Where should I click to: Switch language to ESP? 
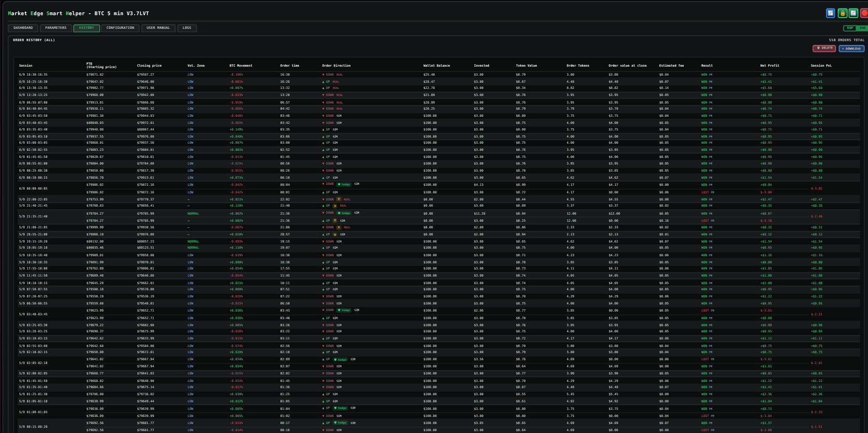click(850, 28)
